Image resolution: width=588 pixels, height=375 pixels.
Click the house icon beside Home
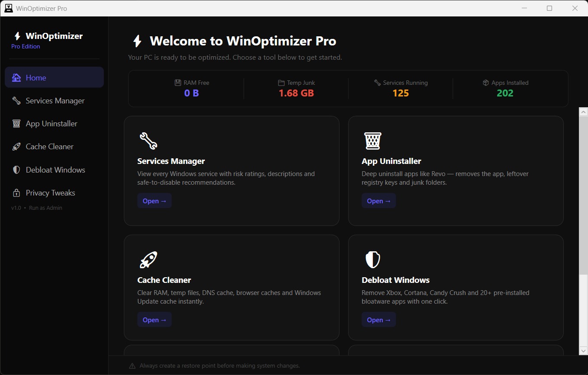16,78
